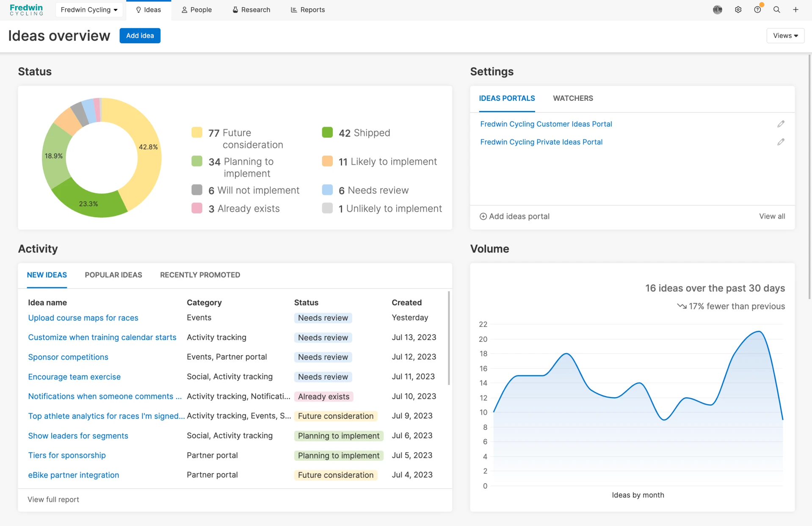Viewport: 812px width, 526px height.
Task: Open the Views dropdown
Action: [x=785, y=36]
